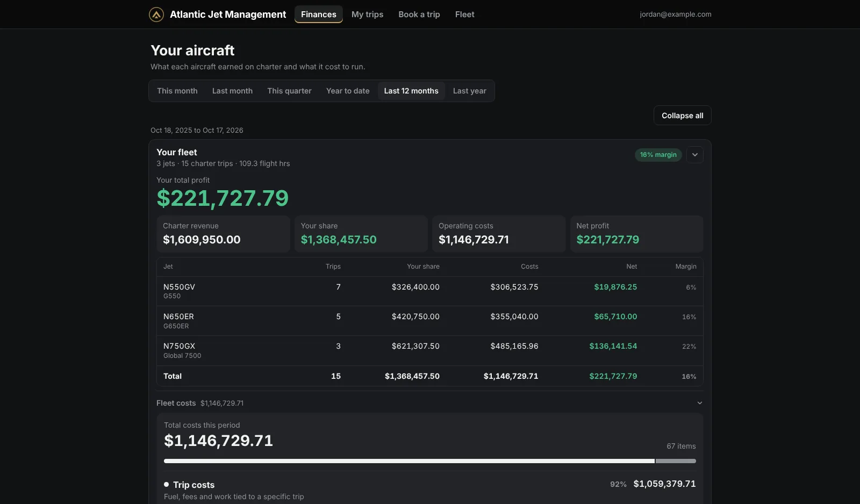Click the 16% margin badge
The width and height of the screenshot is (860, 504).
click(x=658, y=155)
